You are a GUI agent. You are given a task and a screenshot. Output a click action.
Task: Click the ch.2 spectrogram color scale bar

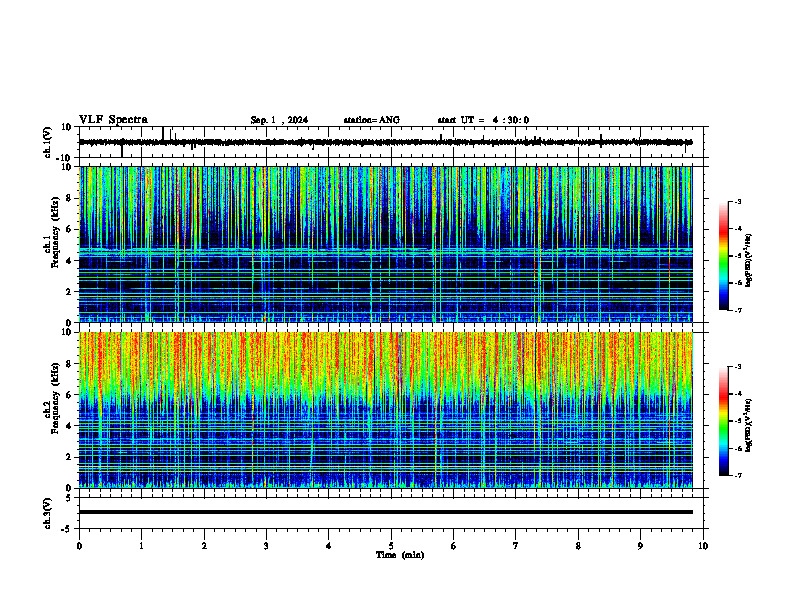coord(724,421)
